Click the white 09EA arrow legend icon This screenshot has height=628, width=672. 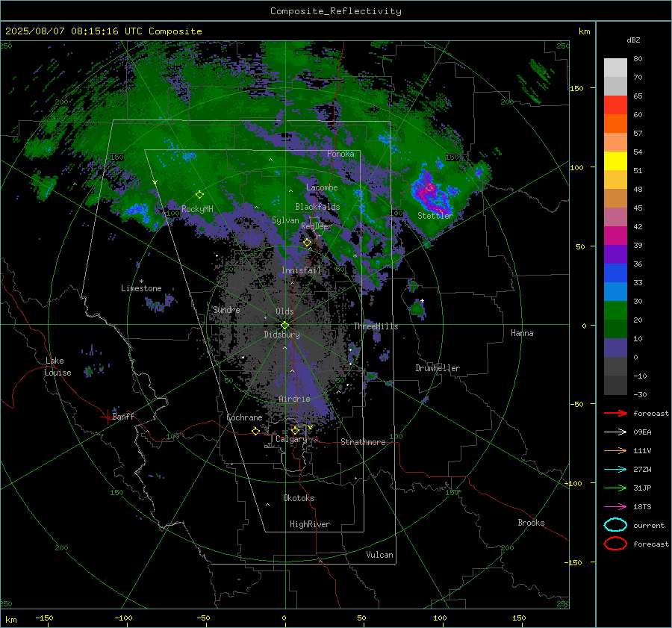pyautogui.click(x=615, y=432)
